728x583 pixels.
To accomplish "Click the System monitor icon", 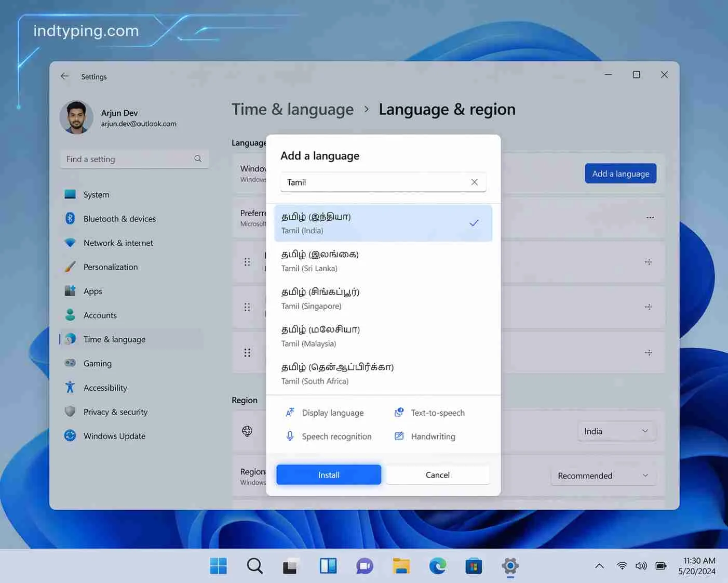I will tap(70, 194).
